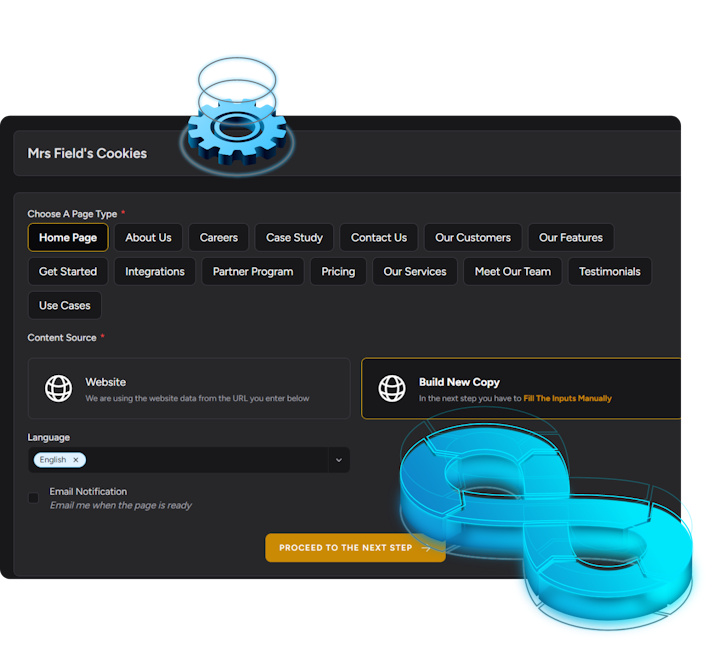Choose the Integrations page type
The width and height of the screenshot is (721, 659).
tap(155, 272)
